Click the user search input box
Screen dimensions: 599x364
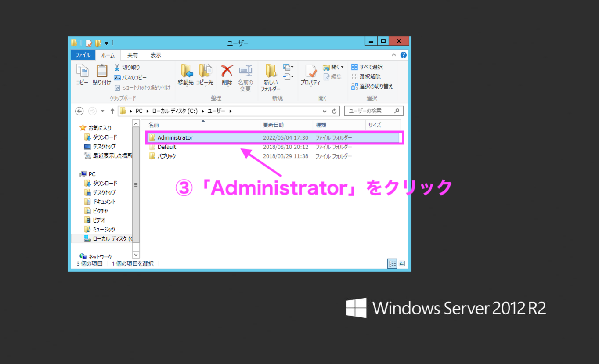coord(369,111)
